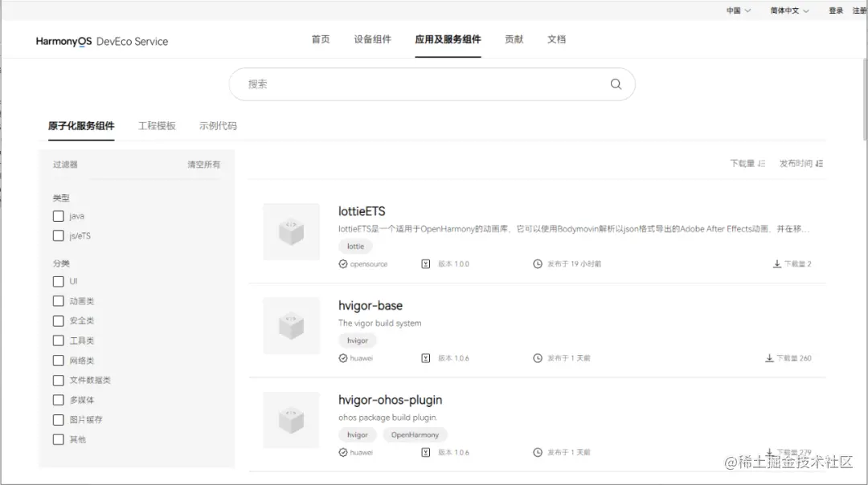The image size is (868, 485).
Task: Tick the 安全类 category checkbox
Action: click(58, 320)
